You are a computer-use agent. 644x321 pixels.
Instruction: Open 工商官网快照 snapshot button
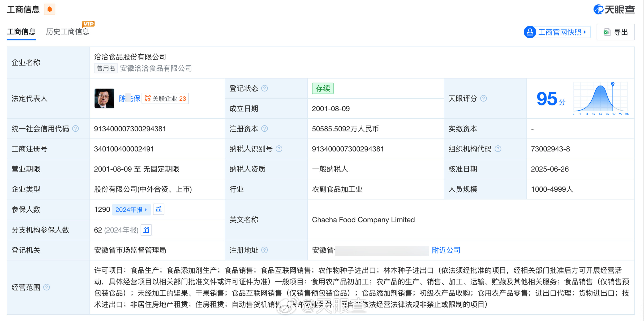[557, 32]
